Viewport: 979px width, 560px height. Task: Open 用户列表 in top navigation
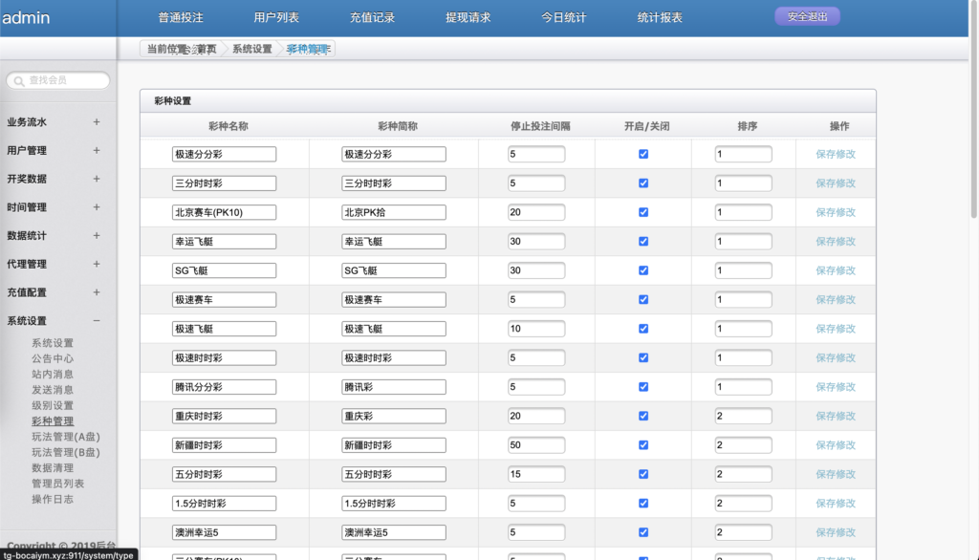(x=276, y=17)
